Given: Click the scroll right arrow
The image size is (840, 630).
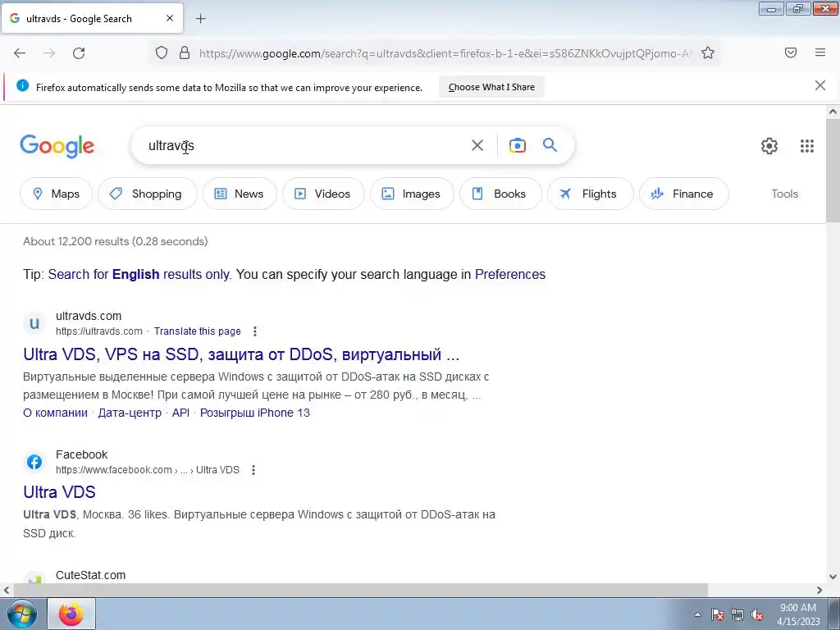Looking at the screenshot, I should click(x=819, y=590).
